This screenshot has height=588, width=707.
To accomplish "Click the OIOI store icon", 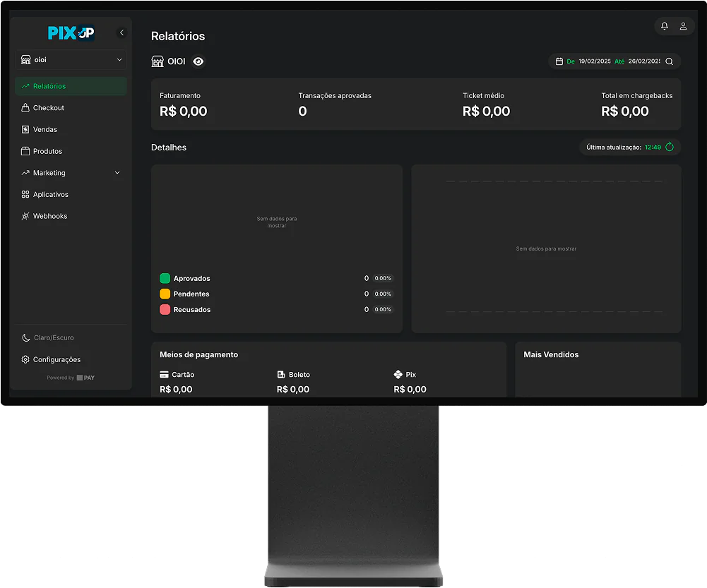I will 158,61.
